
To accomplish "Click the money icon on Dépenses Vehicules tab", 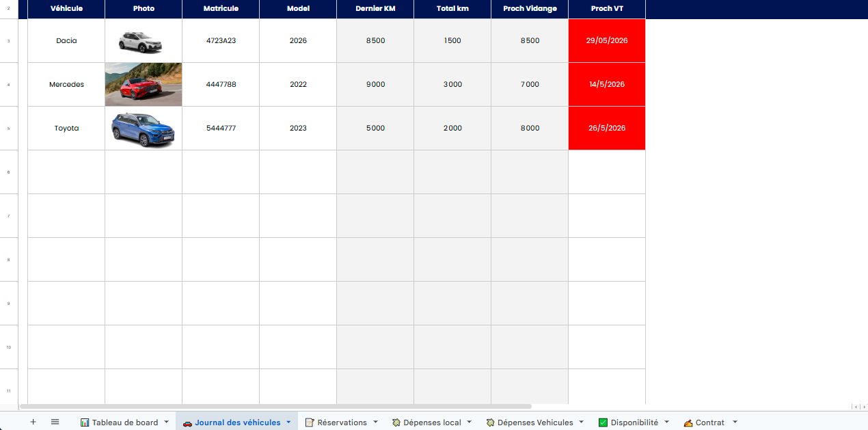I will (x=490, y=422).
